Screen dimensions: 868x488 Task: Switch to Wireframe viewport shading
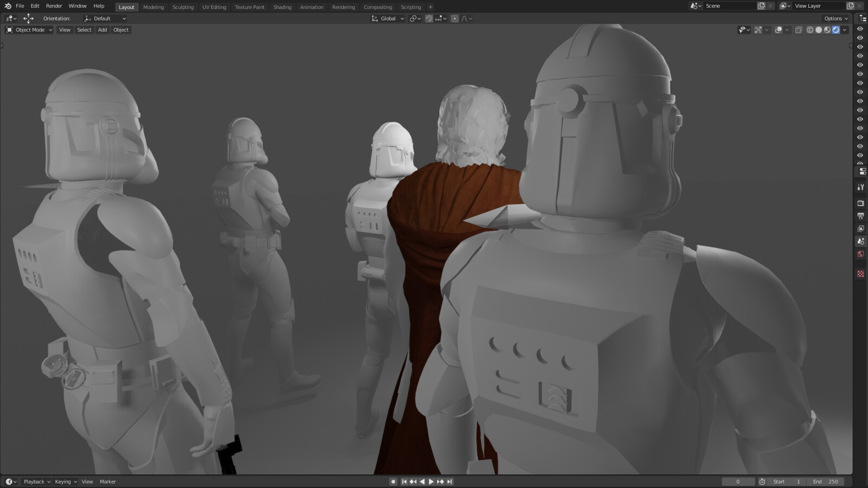[810, 30]
